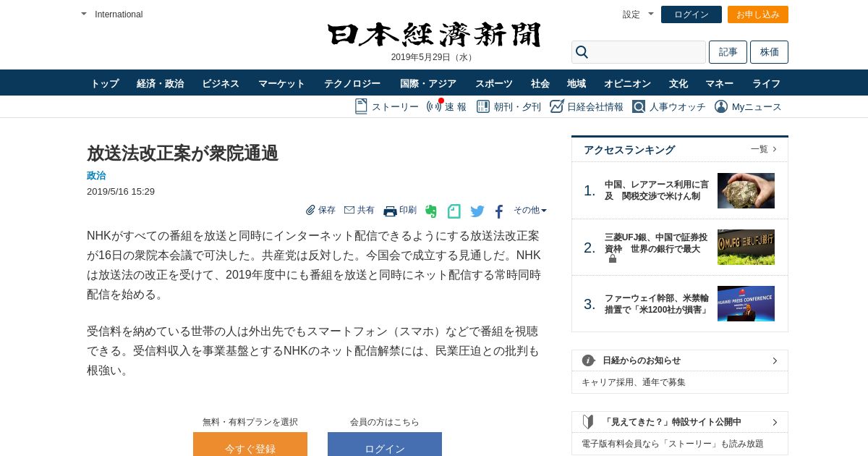The image size is (868, 456).
Task: Click the 保存 paperclip icon
Action: (310, 210)
